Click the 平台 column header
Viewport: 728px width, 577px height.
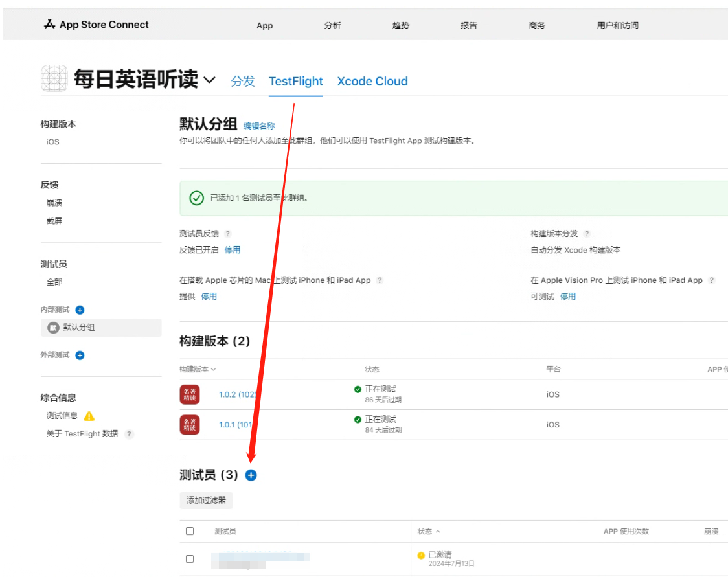pos(553,370)
